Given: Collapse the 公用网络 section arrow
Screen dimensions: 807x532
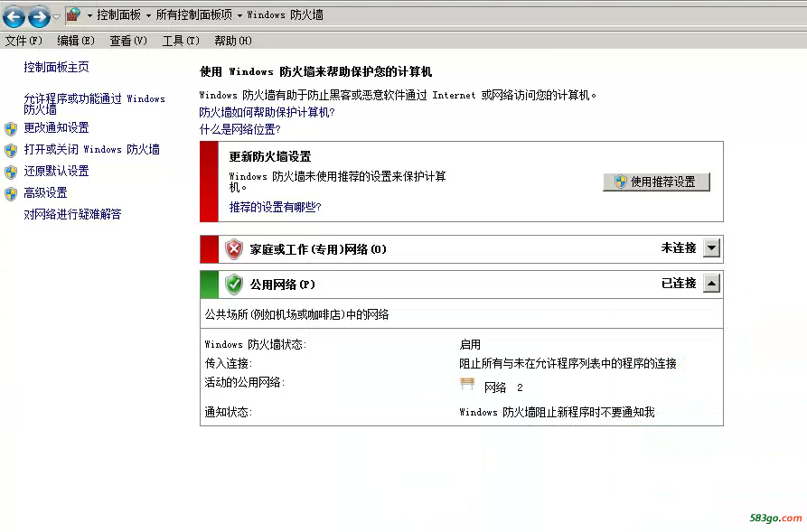Looking at the screenshot, I should (x=711, y=283).
